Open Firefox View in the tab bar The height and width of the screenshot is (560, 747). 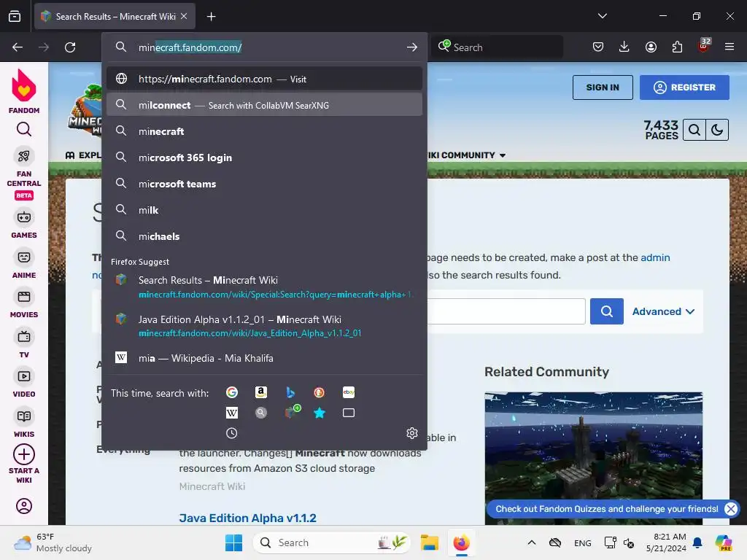(x=15, y=17)
